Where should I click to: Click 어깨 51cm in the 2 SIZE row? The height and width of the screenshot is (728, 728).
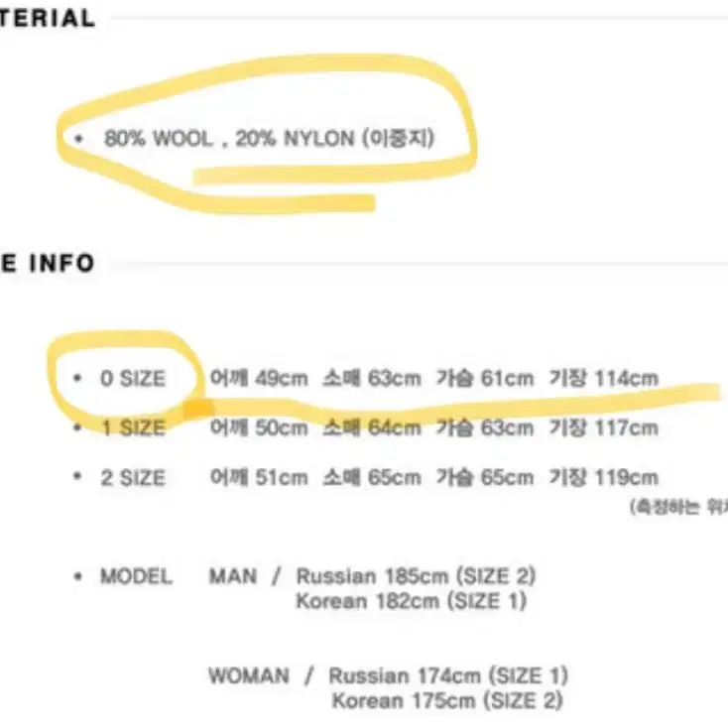click(259, 477)
